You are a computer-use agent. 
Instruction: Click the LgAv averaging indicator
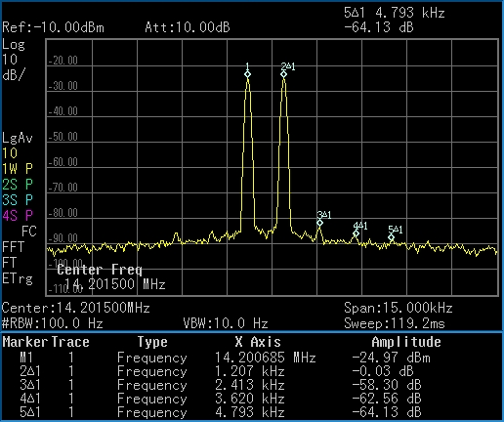pyautogui.click(x=18, y=138)
